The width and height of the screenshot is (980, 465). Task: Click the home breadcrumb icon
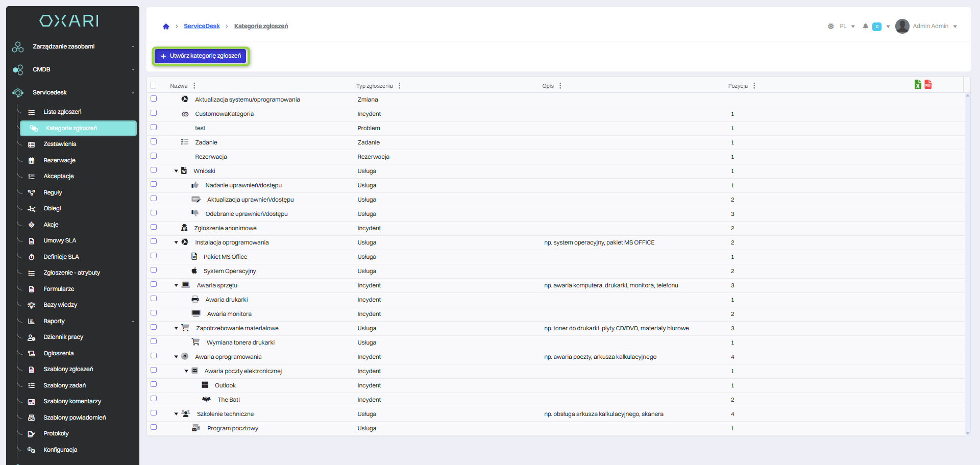(166, 27)
